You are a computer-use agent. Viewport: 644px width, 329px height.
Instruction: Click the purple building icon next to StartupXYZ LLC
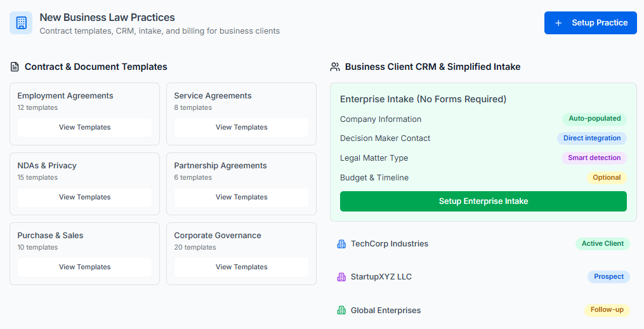pos(341,277)
